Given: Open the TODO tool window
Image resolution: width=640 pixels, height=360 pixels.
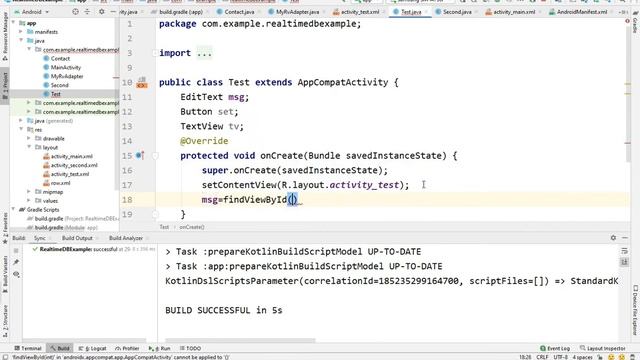Looking at the screenshot, I should tap(190, 348).
